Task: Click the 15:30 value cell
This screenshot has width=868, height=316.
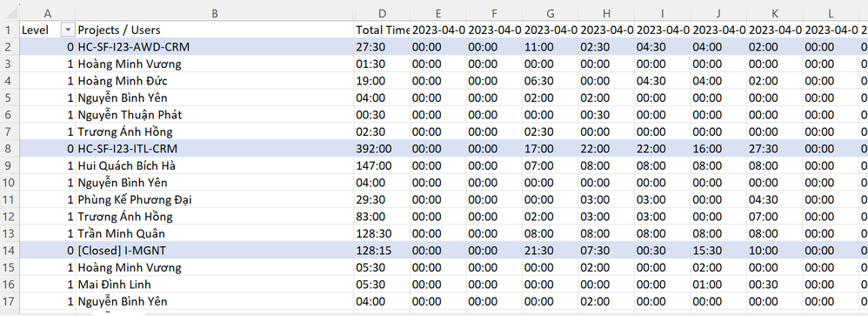Action: (718, 251)
